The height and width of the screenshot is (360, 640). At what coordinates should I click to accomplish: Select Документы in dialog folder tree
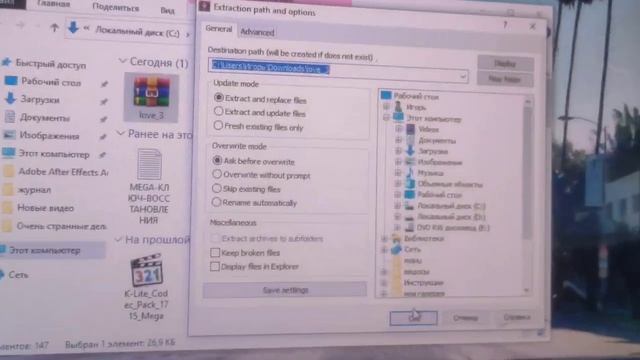(437, 140)
